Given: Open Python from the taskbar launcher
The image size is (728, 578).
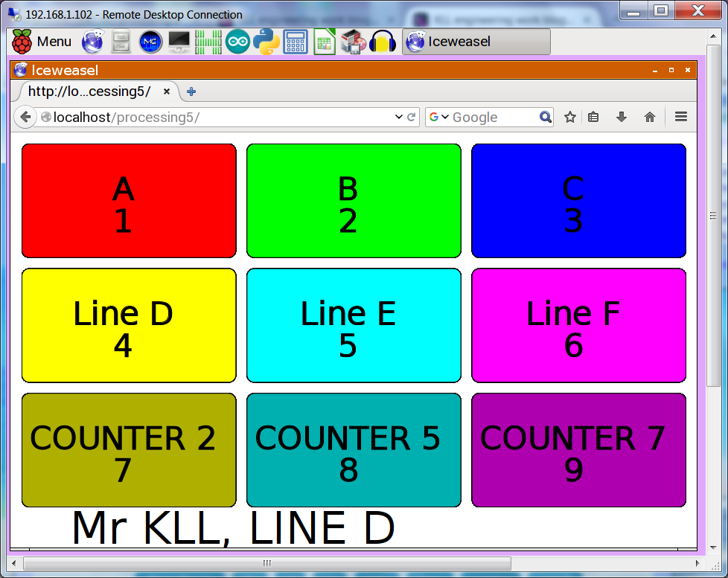Looking at the screenshot, I should [x=266, y=42].
